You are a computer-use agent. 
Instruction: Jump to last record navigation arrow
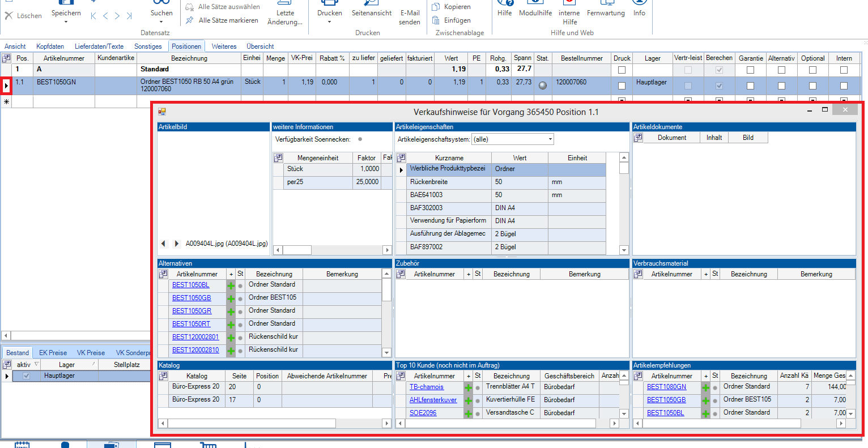[x=129, y=16]
